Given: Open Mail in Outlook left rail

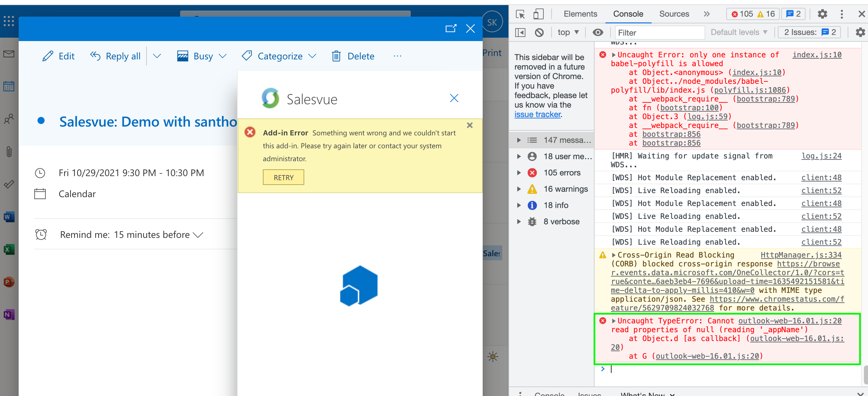Looking at the screenshot, I should click(x=9, y=54).
